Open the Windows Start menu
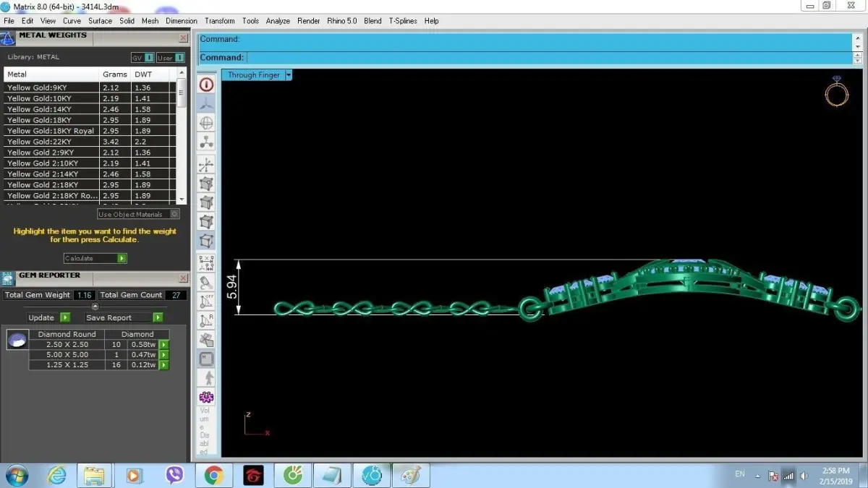Screen dimensions: 868x488 15,476
